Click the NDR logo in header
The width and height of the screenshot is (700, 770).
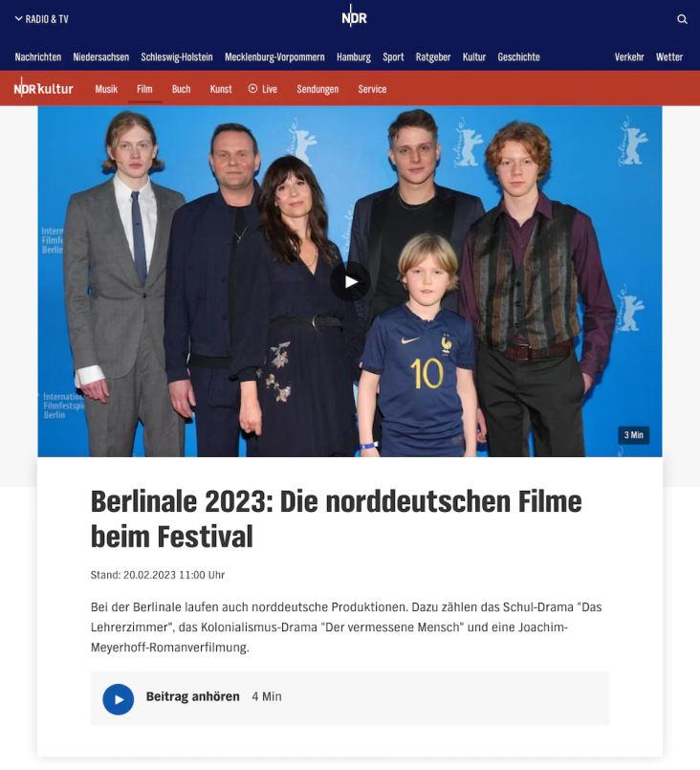click(x=354, y=15)
